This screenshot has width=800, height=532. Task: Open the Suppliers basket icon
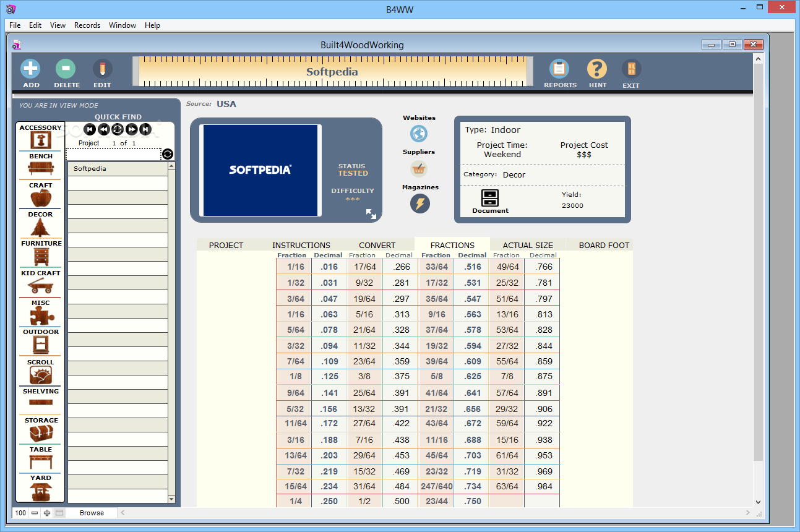[x=419, y=168]
